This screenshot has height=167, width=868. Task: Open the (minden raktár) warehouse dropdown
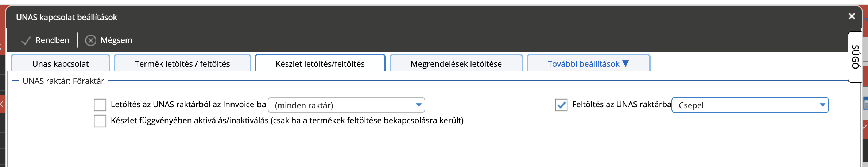coord(346,105)
